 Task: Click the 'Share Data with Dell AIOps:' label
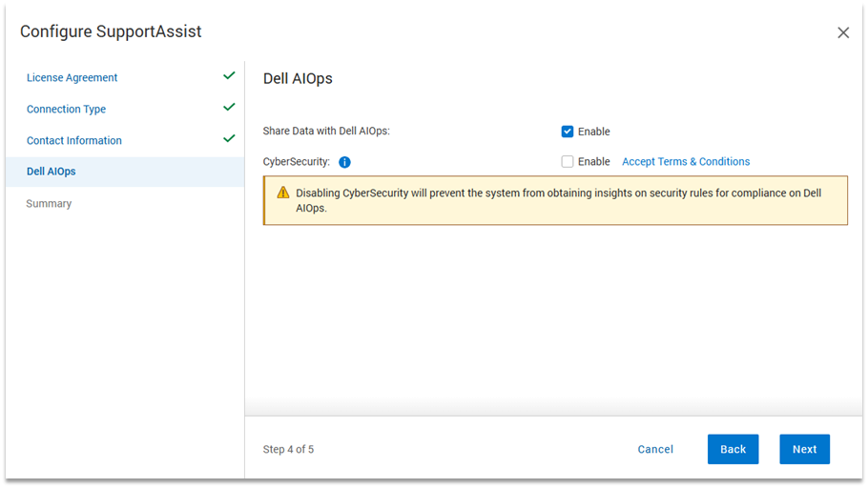(326, 132)
